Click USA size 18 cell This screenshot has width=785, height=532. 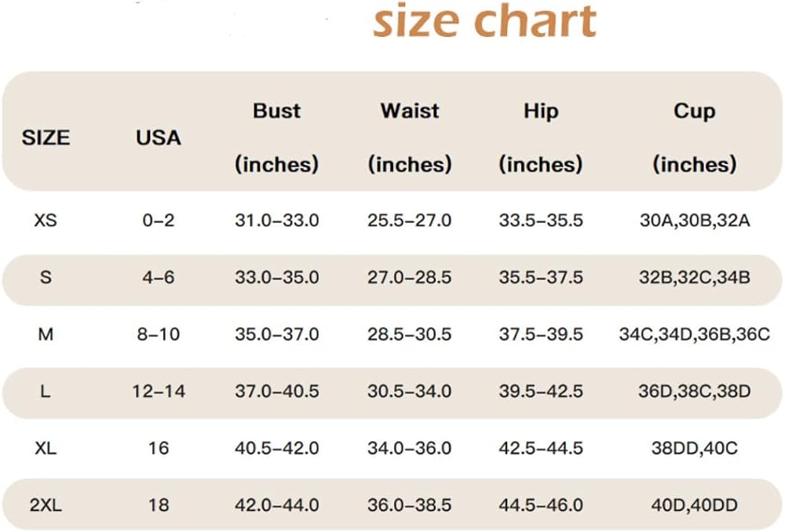pos(159,505)
